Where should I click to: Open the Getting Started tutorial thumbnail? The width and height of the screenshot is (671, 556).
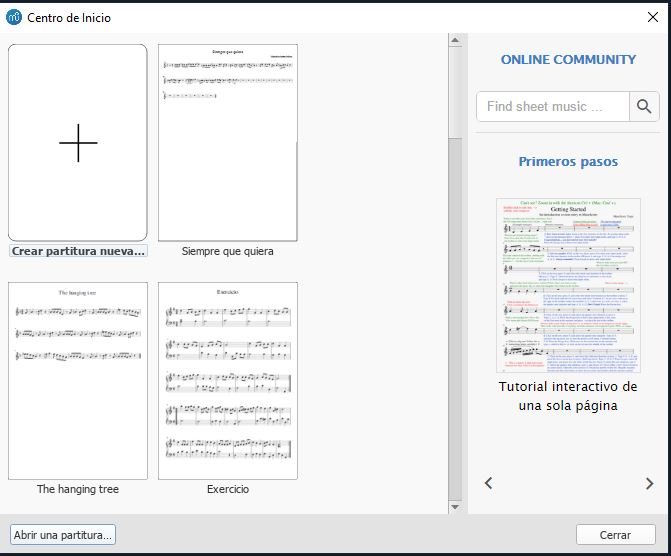coord(567,285)
